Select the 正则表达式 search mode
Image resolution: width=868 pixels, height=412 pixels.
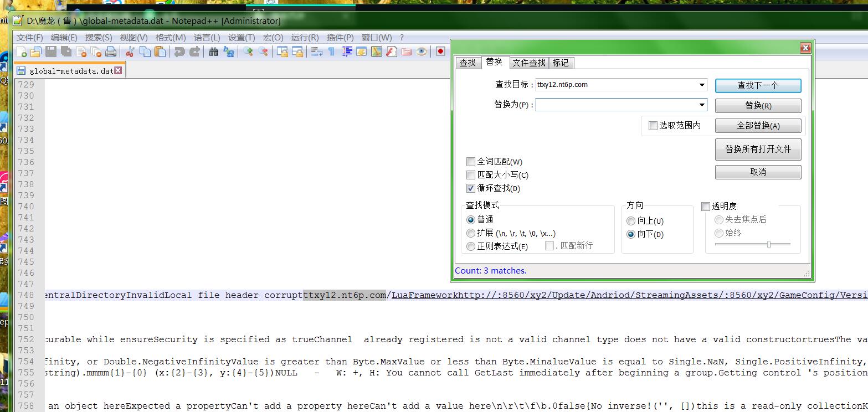471,246
